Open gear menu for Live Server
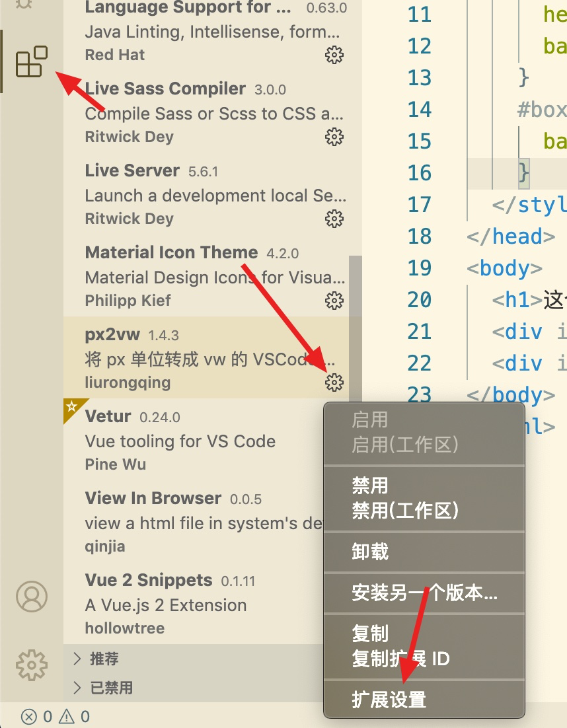Screen dimensions: 567x728 coord(334,218)
